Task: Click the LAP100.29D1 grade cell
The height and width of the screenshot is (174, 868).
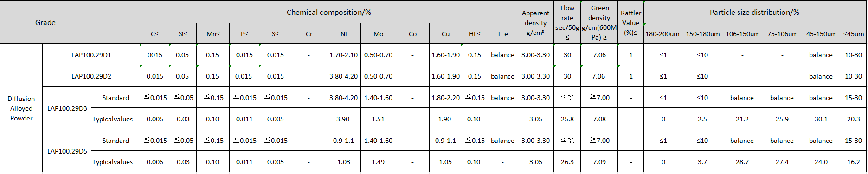Action: [91, 54]
